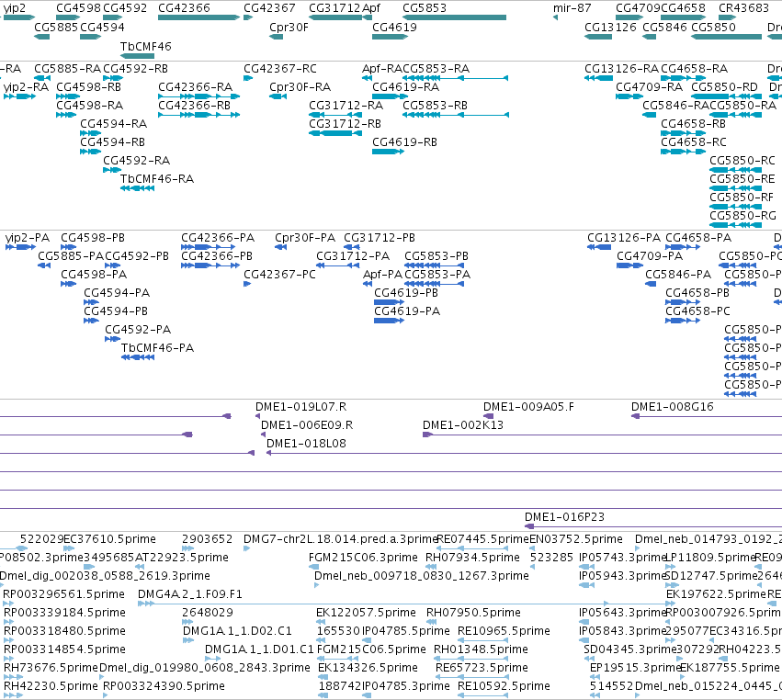Open the CG5853 gene feature label
Viewport: 782px width, 700px height.
click(425, 8)
